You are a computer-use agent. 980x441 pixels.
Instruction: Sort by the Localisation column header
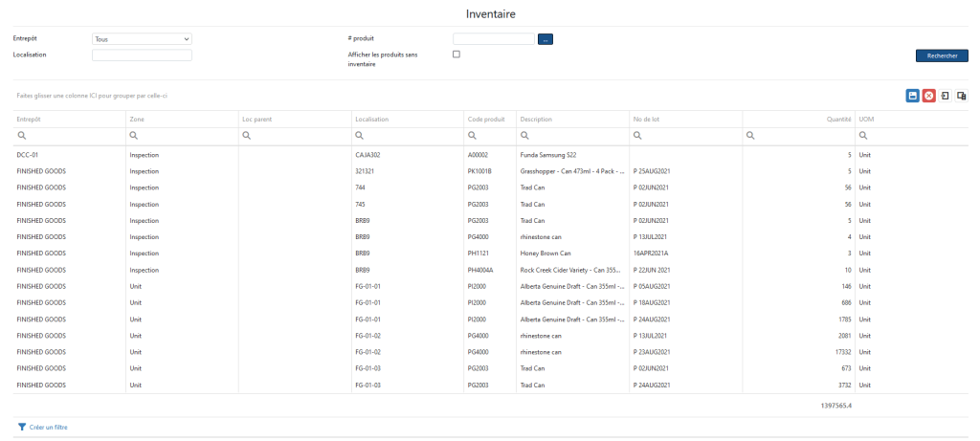371,119
